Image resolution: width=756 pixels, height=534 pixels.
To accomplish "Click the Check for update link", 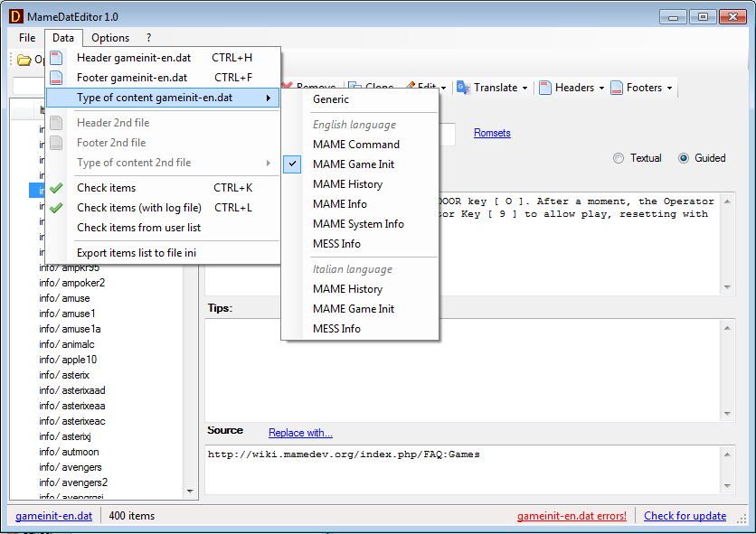I will click(685, 516).
